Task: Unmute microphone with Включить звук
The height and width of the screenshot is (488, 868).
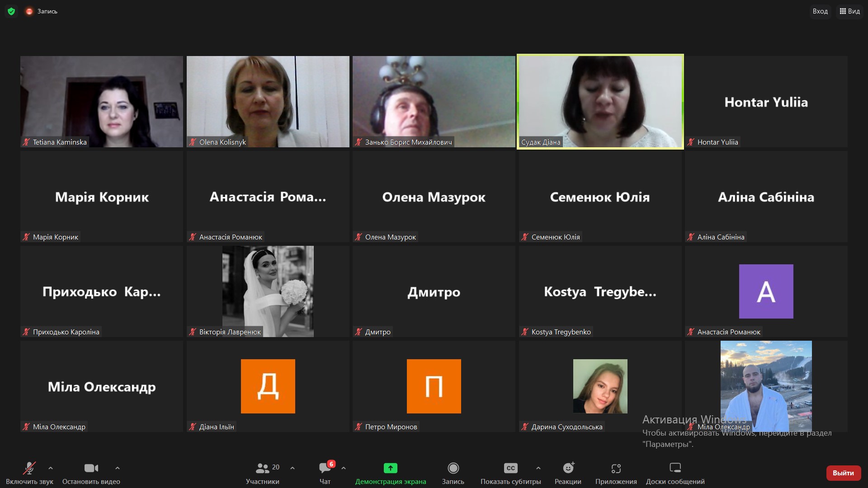Action: coord(29,473)
